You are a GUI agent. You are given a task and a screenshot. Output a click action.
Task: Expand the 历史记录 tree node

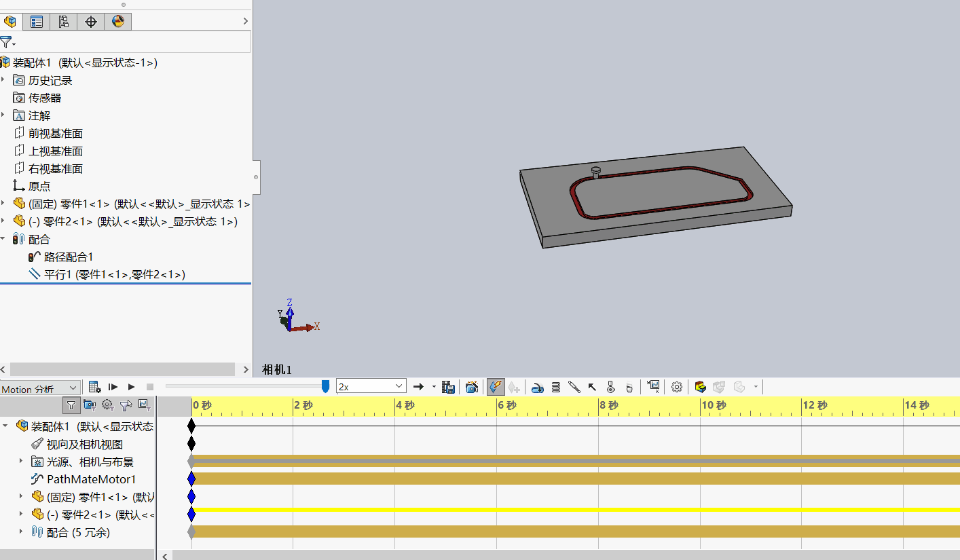point(3,80)
